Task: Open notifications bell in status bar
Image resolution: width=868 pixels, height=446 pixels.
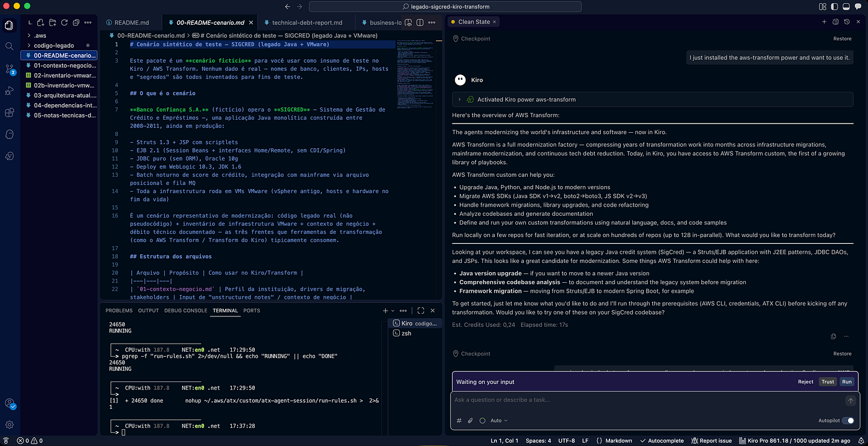Action: click(x=860, y=441)
